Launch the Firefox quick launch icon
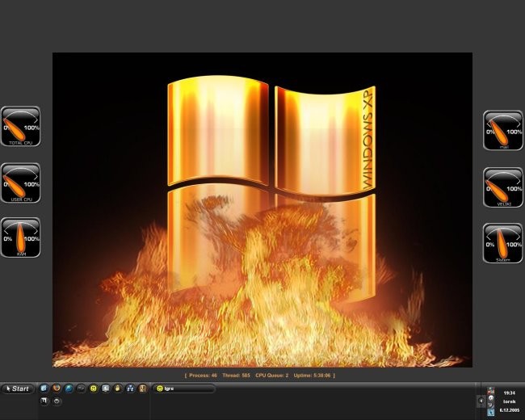 57,388
